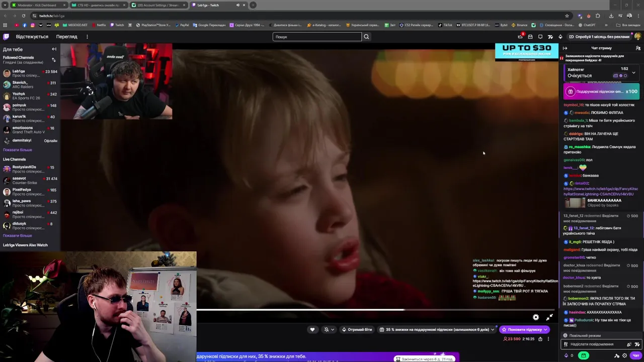Sort followed channels with the sort arrows
This screenshot has height=362, width=644.
(53, 60)
